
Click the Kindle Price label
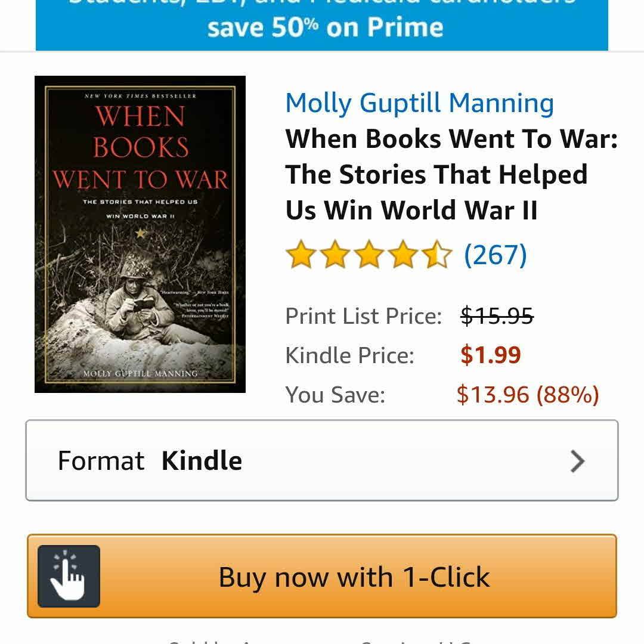pyautogui.click(x=349, y=355)
